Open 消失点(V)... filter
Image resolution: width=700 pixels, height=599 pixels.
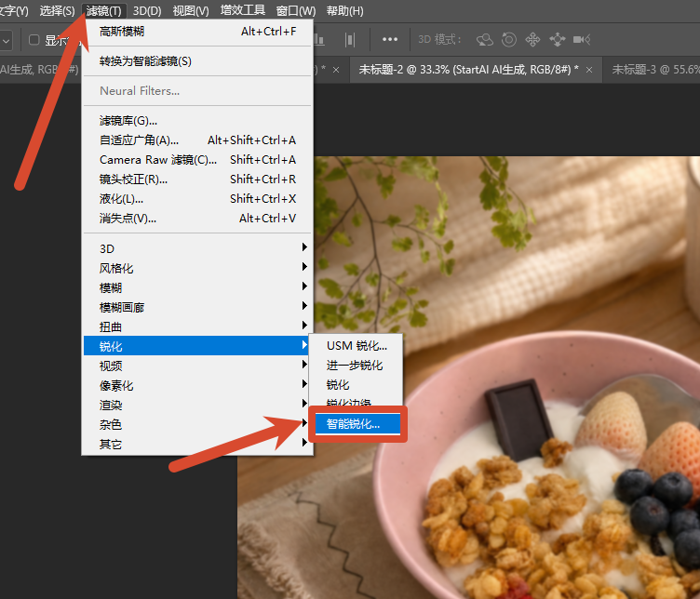[197, 218]
